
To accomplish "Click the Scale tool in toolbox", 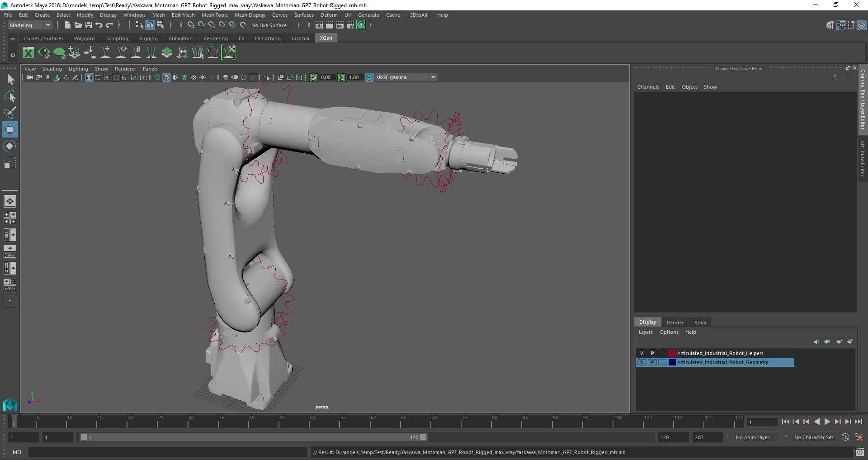I will 10,163.
